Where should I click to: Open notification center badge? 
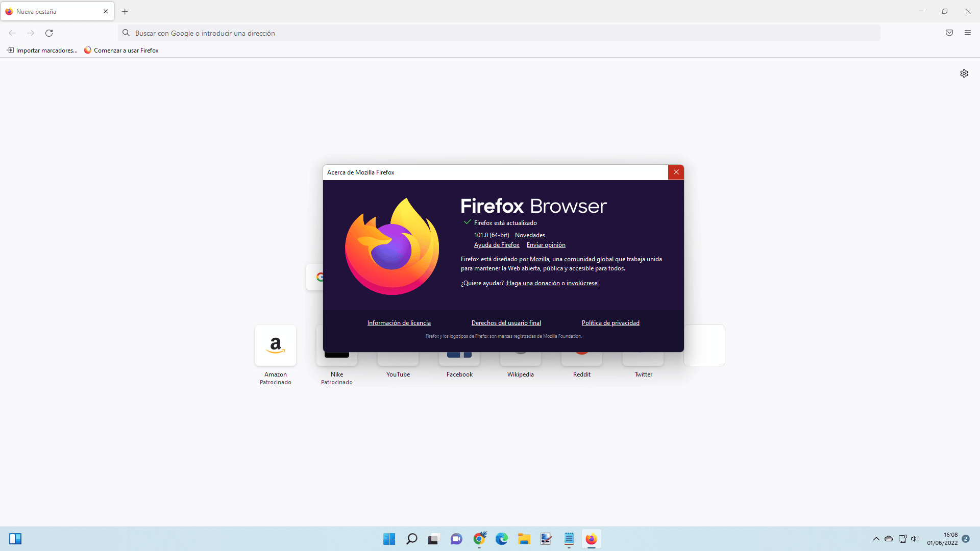click(966, 539)
